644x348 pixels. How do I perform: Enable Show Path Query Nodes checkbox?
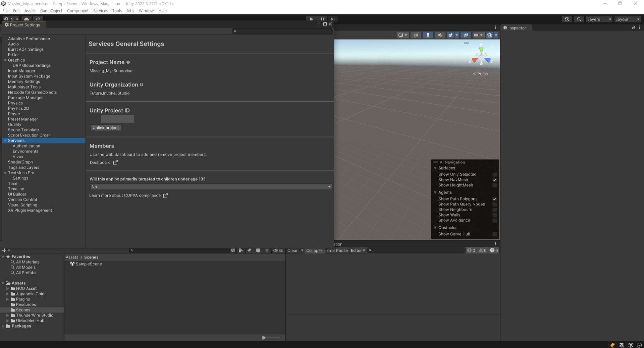[x=494, y=204]
